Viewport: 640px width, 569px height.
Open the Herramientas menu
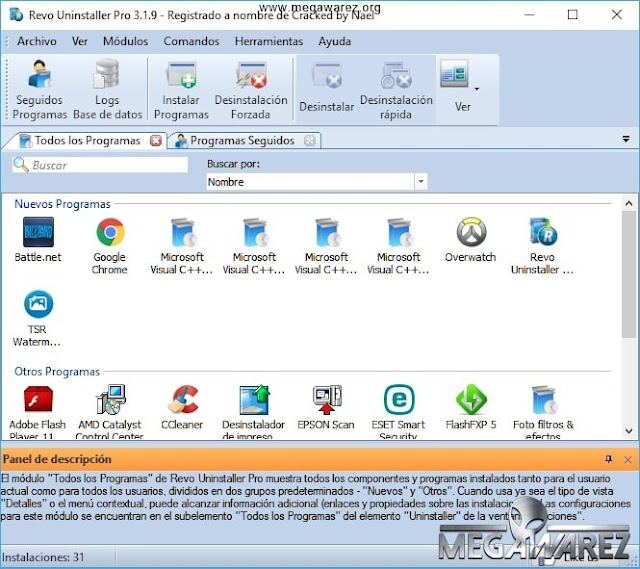coord(269,41)
